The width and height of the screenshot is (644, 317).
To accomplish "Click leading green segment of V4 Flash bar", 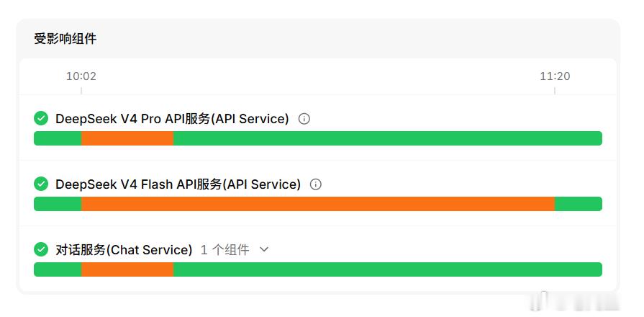I will tap(58, 204).
